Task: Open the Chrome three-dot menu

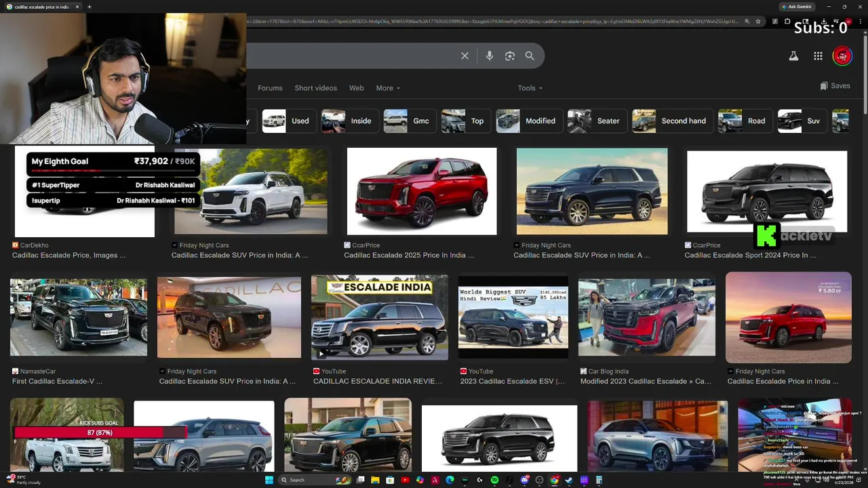Action: 861,21
